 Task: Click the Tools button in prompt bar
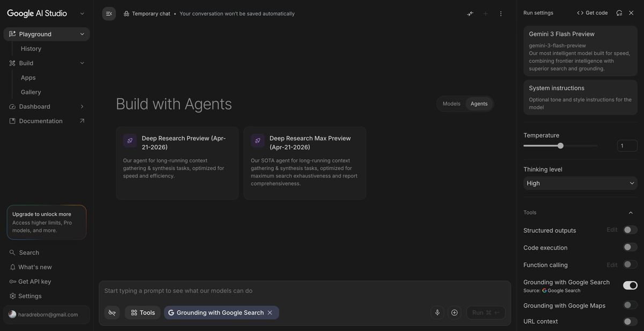(143, 312)
